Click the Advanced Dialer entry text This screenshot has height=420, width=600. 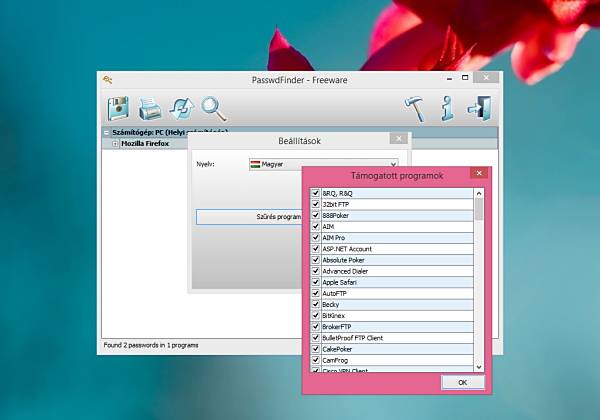[345, 271]
